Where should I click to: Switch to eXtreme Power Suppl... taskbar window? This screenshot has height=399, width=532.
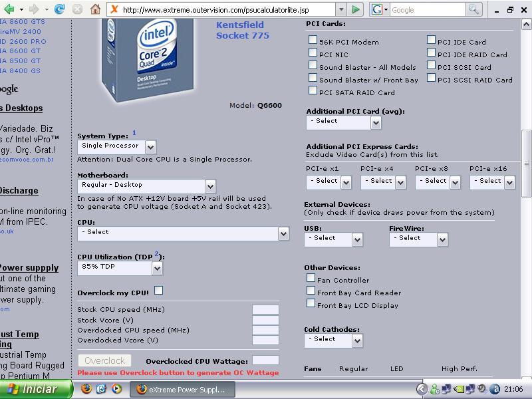pyautogui.click(x=182, y=389)
